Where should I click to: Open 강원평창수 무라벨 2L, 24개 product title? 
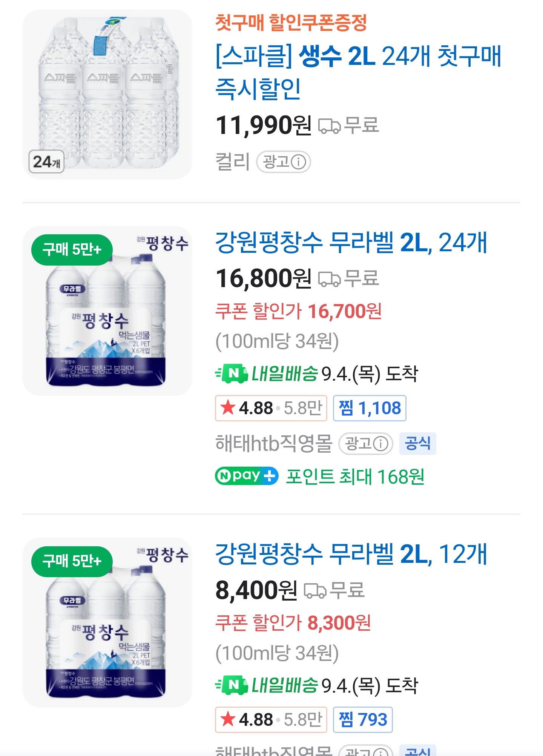point(351,242)
